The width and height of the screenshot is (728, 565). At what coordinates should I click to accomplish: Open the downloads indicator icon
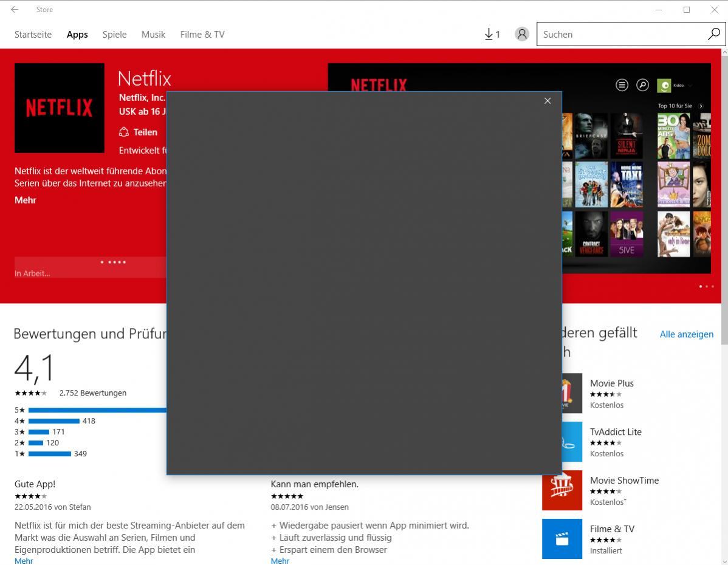pyautogui.click(x=492, y=35)
